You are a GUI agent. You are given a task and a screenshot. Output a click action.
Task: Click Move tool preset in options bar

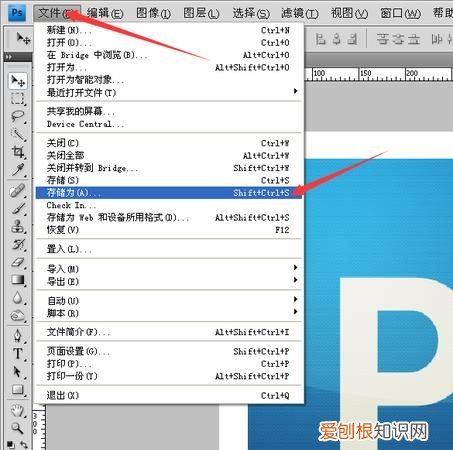click(x=23, y=39)
